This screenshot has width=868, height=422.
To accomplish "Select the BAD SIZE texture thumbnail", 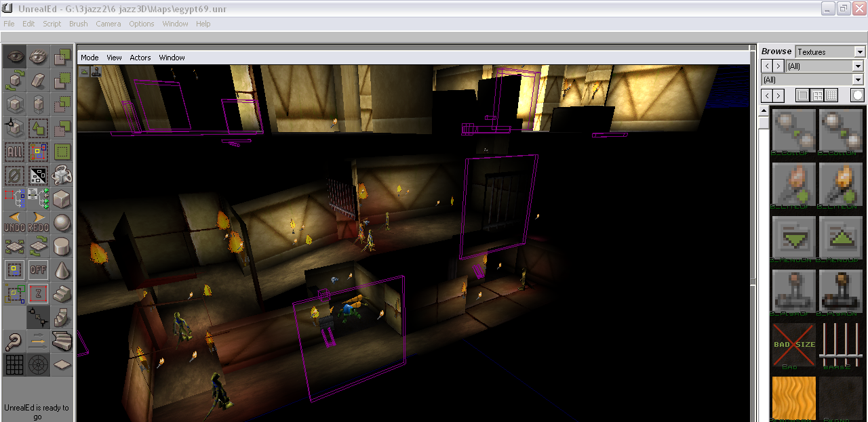I will coord(794,345).
